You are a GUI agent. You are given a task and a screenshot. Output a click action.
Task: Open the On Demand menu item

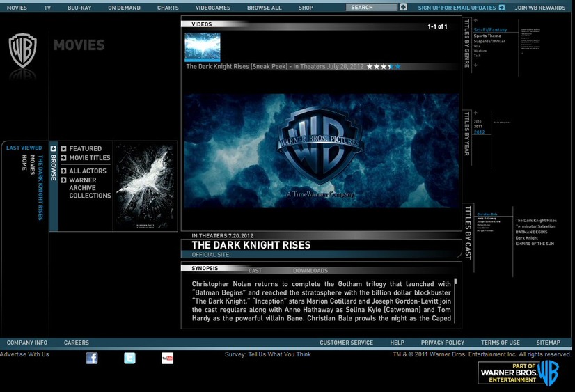(x=124, y=8)
